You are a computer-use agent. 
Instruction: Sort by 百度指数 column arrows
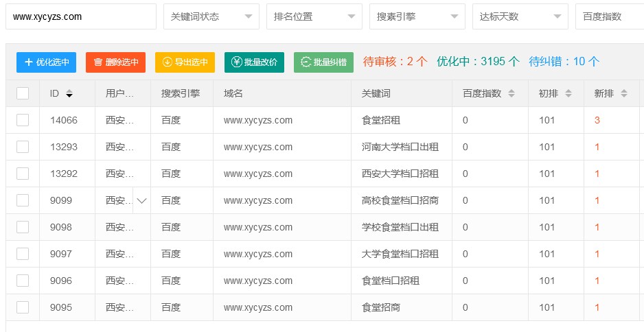point(511,94)
